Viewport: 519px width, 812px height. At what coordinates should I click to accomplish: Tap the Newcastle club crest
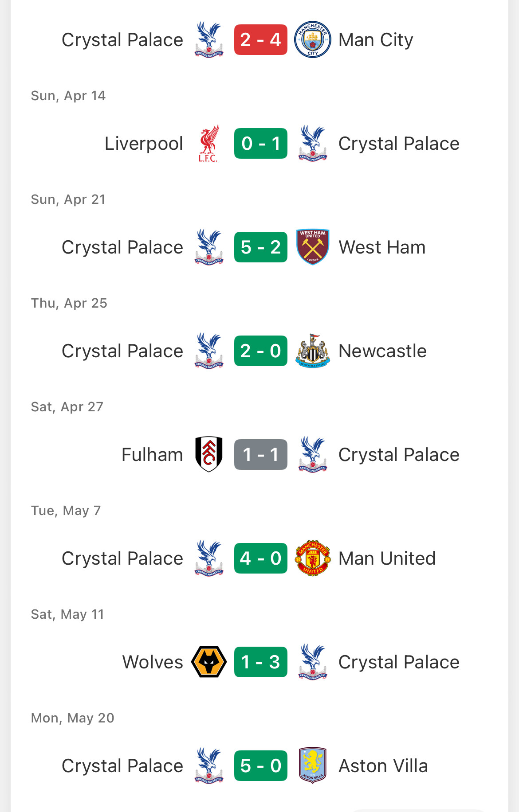(313, 351)
